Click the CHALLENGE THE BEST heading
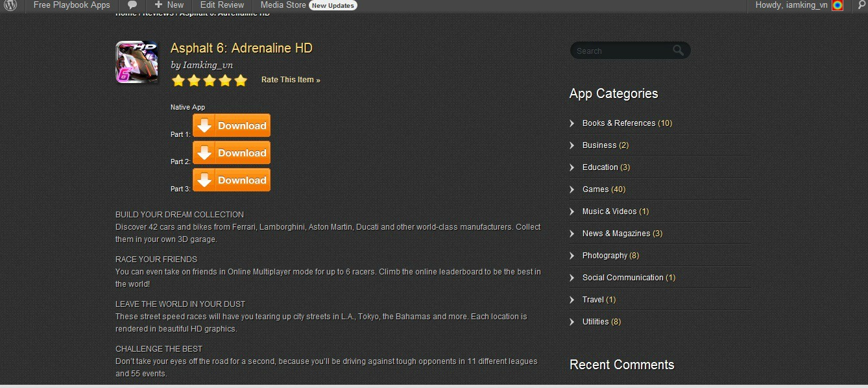 coord(159,349)
